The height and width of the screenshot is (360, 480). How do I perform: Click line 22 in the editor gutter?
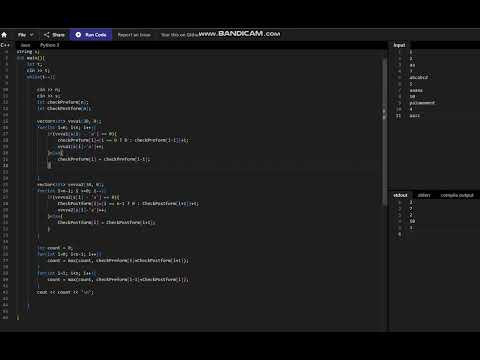6,165
